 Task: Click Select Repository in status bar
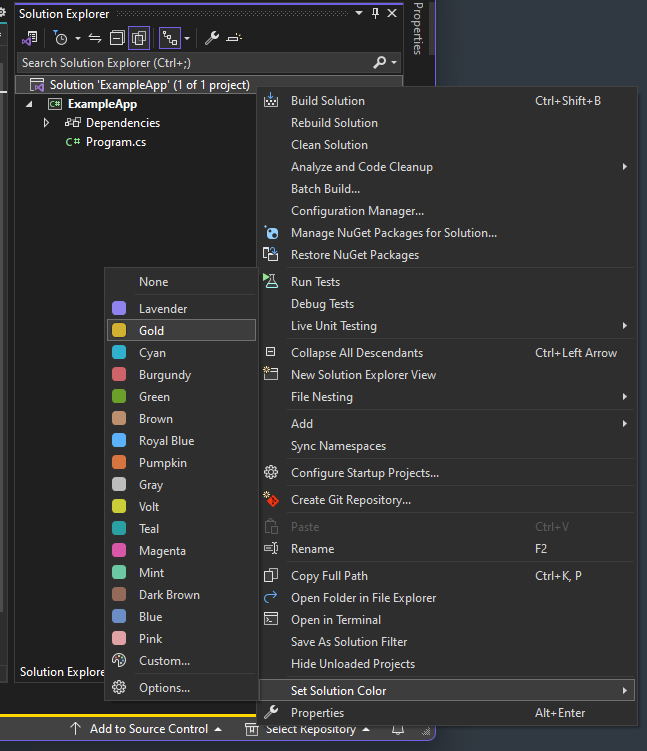pyautogui.click(x=310, y=729)
